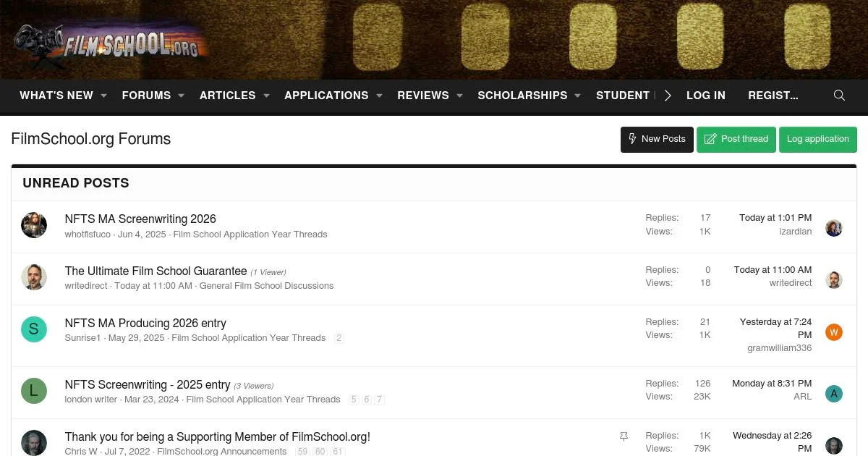The height and width of the screenshot is (456, 868).
Task: Open izardian's small avatar on last post
Action: (834, 228)
